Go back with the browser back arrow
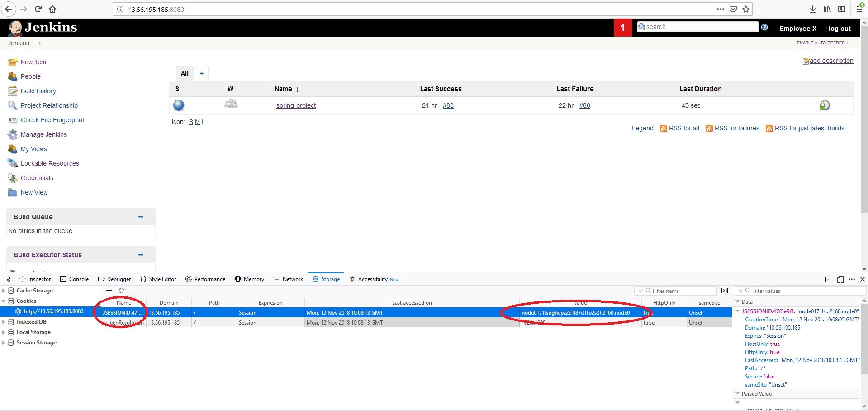This screenshot has width=868, height=411. pyautogui.click(x=9, y=9)
